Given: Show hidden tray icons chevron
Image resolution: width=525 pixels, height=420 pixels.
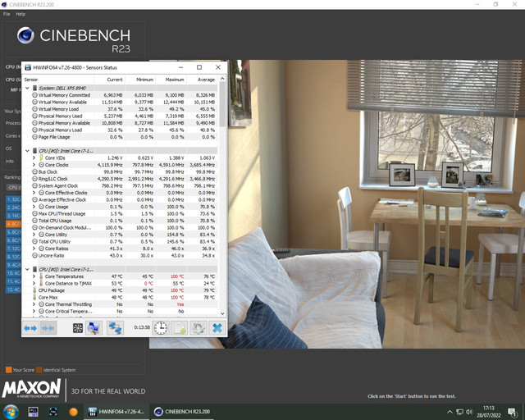Looking at the screenshot, I should [450, 412].
